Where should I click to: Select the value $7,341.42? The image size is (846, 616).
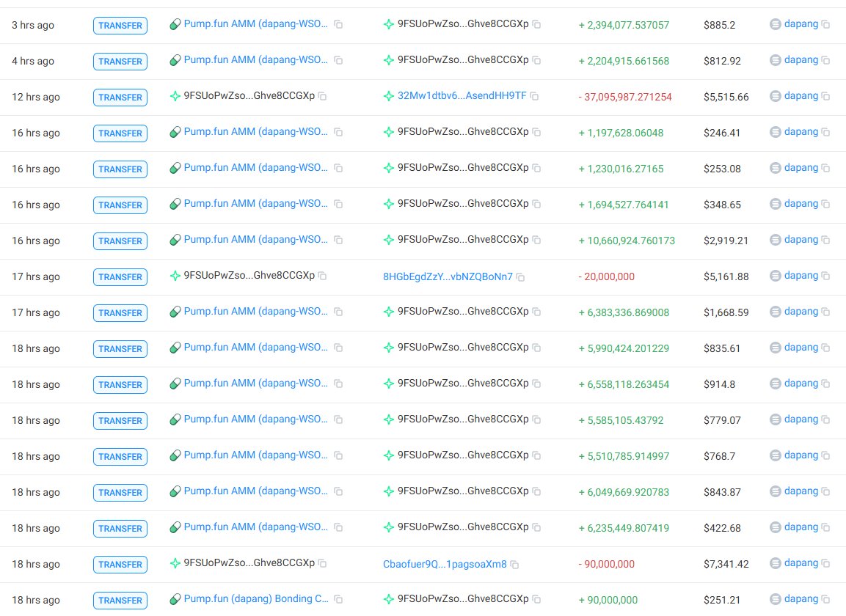(726, 564)
